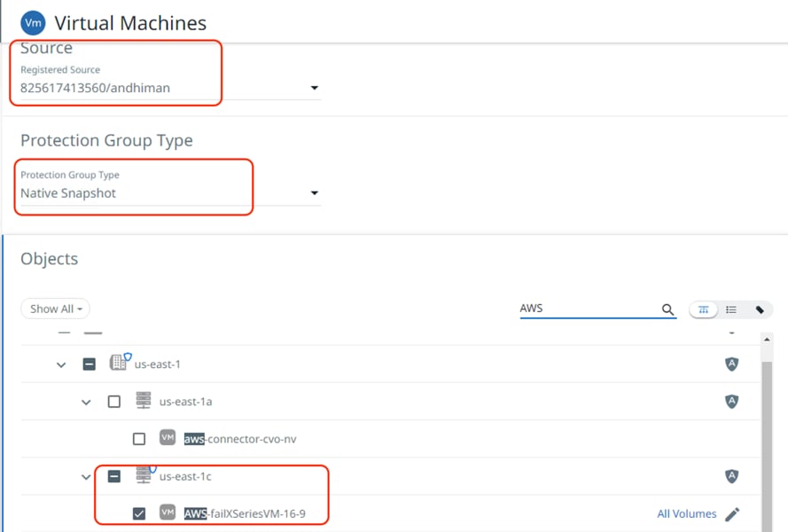Click auto-protect shield for us-east-1a
This screenshot has height=532, width=788.
point(732,402)
